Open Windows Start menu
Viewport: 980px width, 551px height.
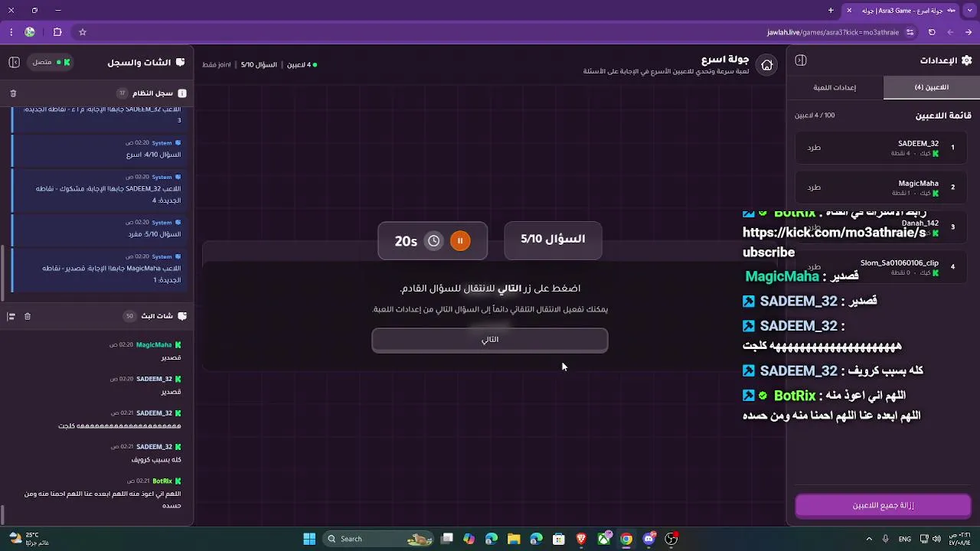[309, 539]
